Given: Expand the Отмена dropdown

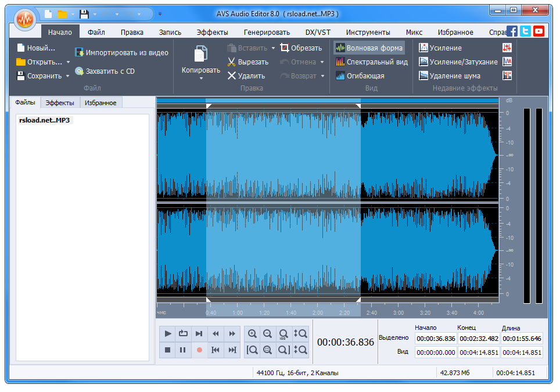Looking at the screenshot, I should point(322,62).
